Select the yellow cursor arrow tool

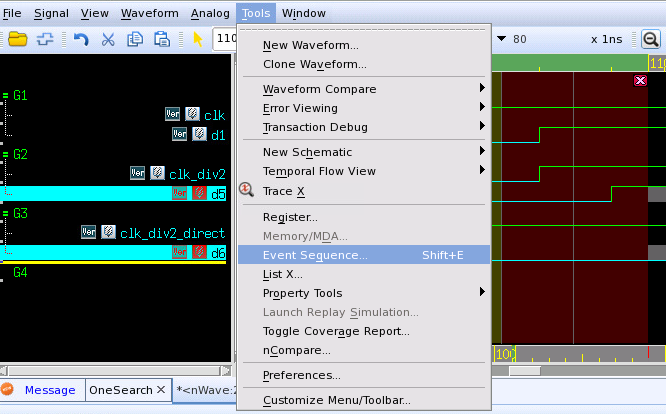198,39
